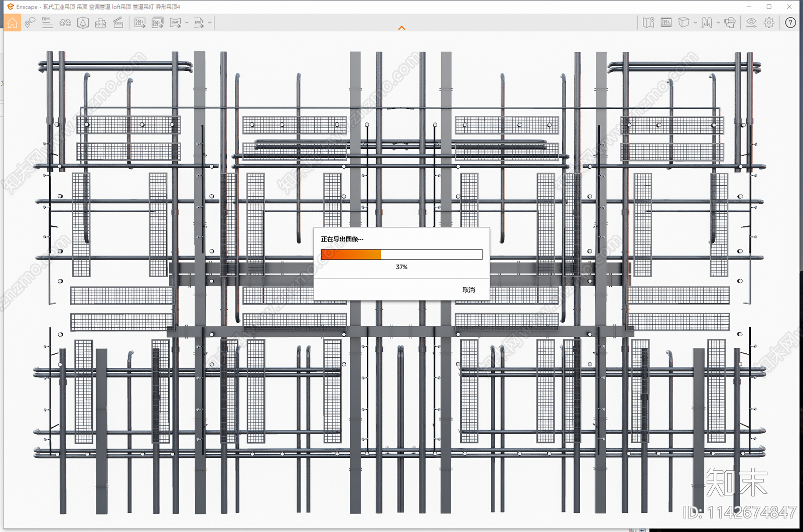Open the manage uploads gallery icon
Screen dimensions: 803x532
666,23
